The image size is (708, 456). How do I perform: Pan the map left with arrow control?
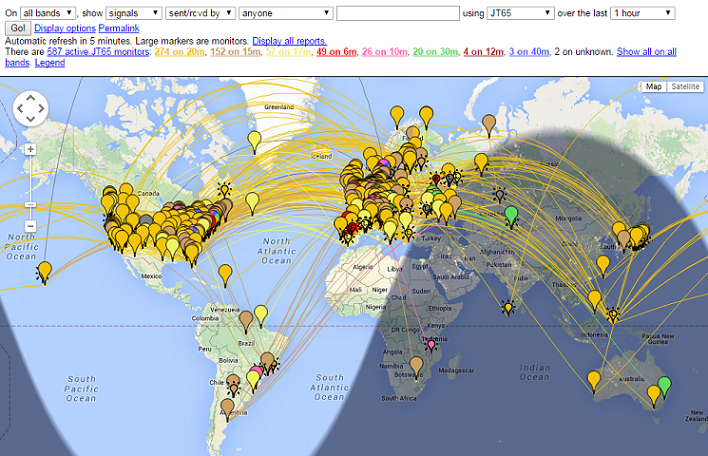(x=18, y=108)
